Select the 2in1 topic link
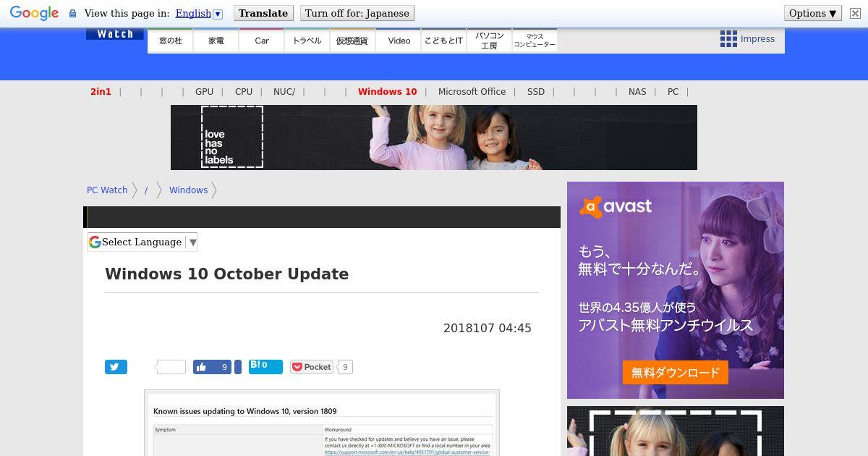Screen dimensions: 868x456 101,92
